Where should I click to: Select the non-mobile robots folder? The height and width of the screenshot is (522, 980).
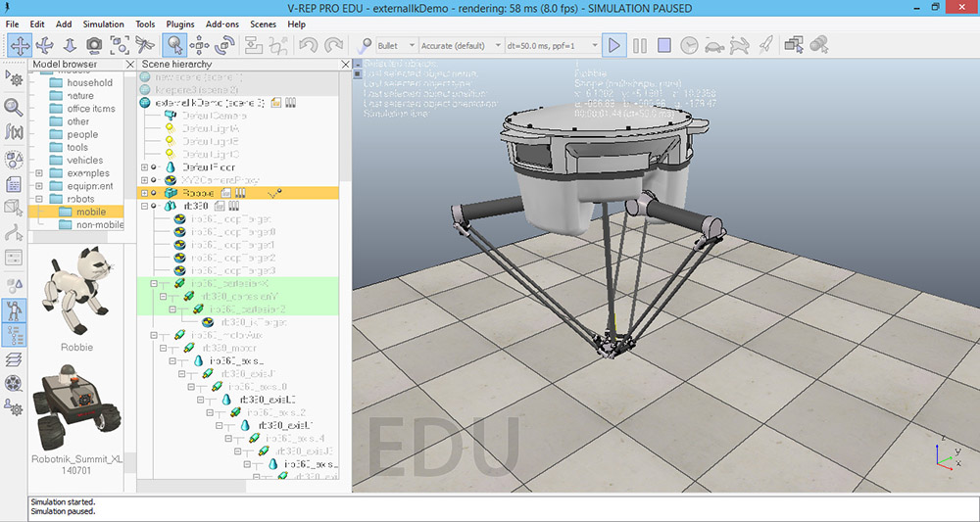(99, 224)
